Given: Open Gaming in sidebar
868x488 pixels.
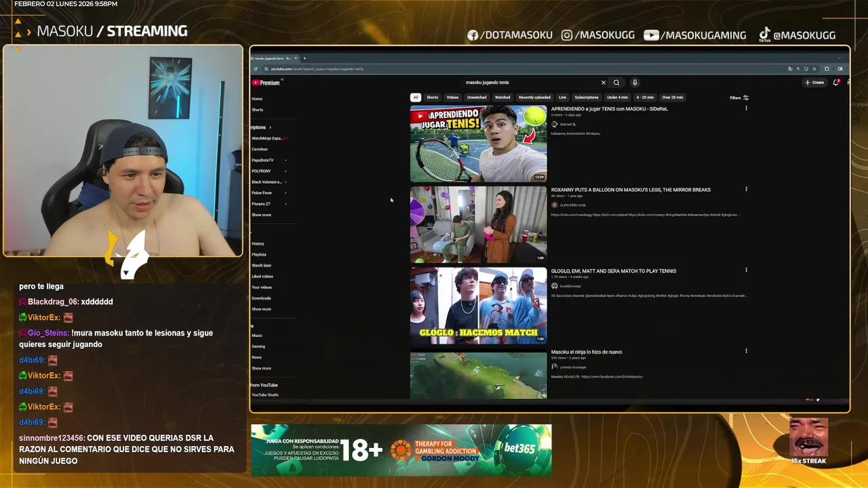Looking at the screenshot, I should [x=258, y=346].
